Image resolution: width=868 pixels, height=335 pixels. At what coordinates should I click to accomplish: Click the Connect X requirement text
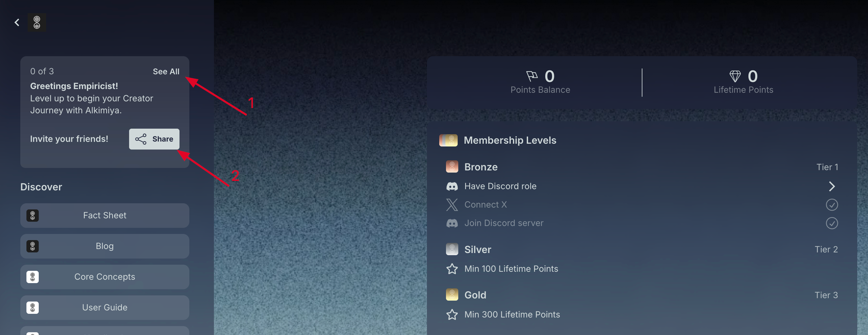click(486, 205)
